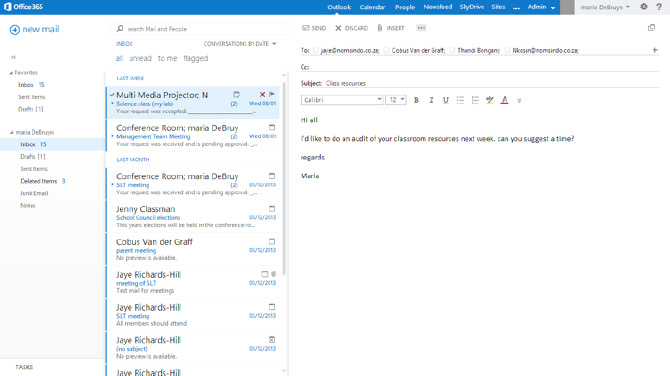Tick checkbox beside Nkosin@nomsindo.co.za recipient
This screenshot has width=670, height=376.
[507, 50]
